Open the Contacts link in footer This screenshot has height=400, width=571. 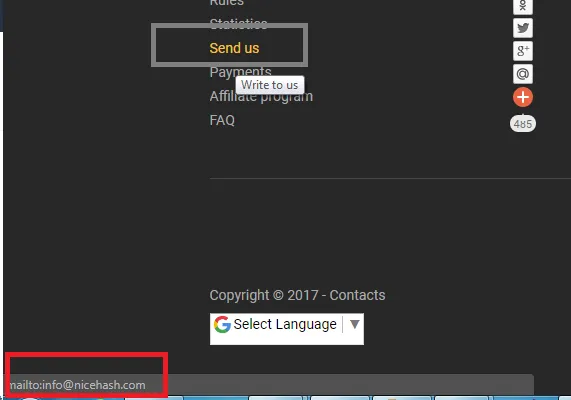coord(357,295)
